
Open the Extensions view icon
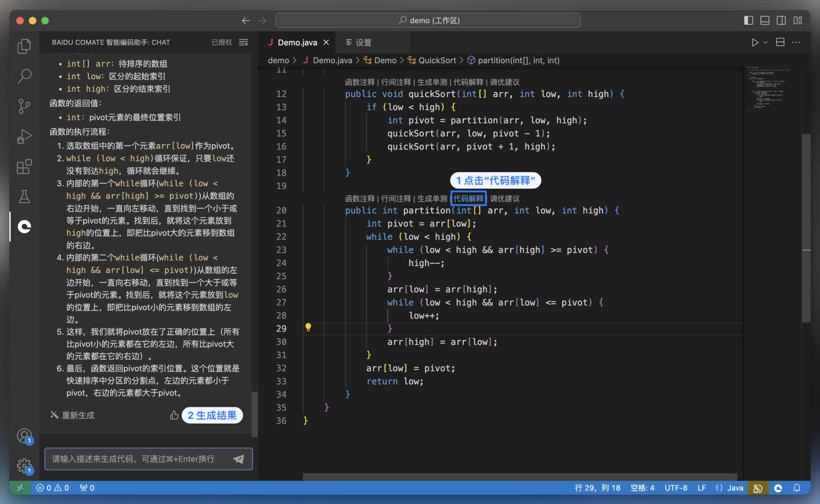point(24,167)
